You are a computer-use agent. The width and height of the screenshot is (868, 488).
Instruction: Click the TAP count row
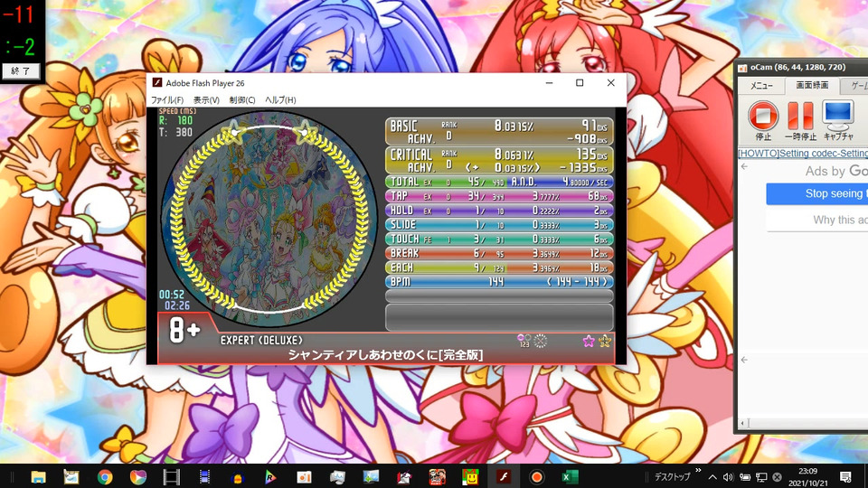point(499,196)
